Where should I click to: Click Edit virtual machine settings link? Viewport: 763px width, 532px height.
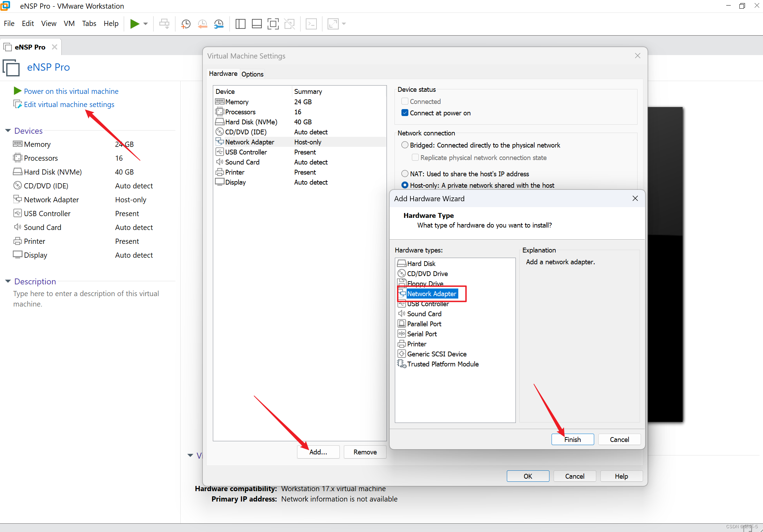click(69, 104)
